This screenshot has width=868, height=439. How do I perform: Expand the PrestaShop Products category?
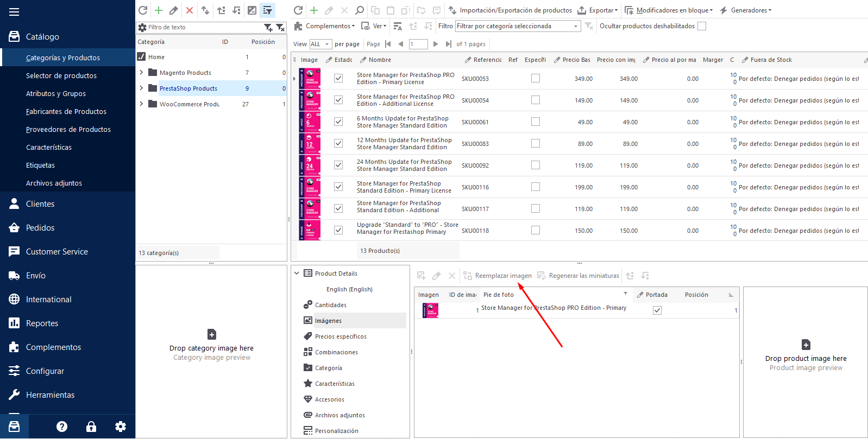click(141, 88)
